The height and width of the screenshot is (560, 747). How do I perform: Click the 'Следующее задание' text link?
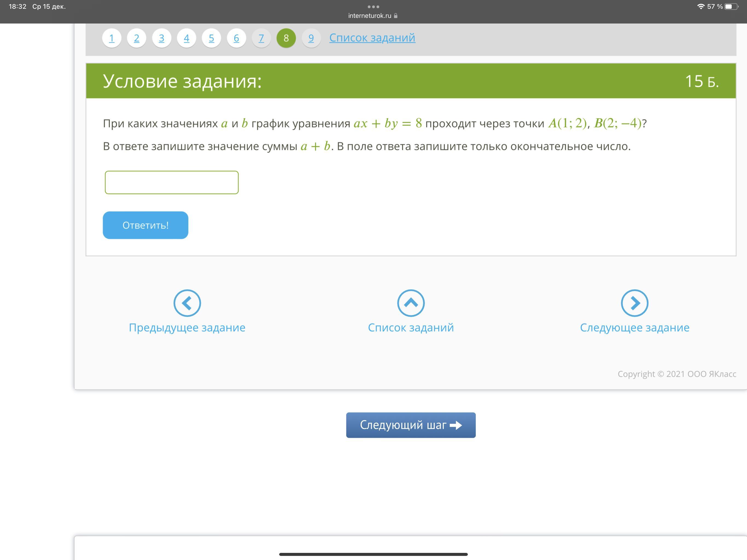(634, 327)
